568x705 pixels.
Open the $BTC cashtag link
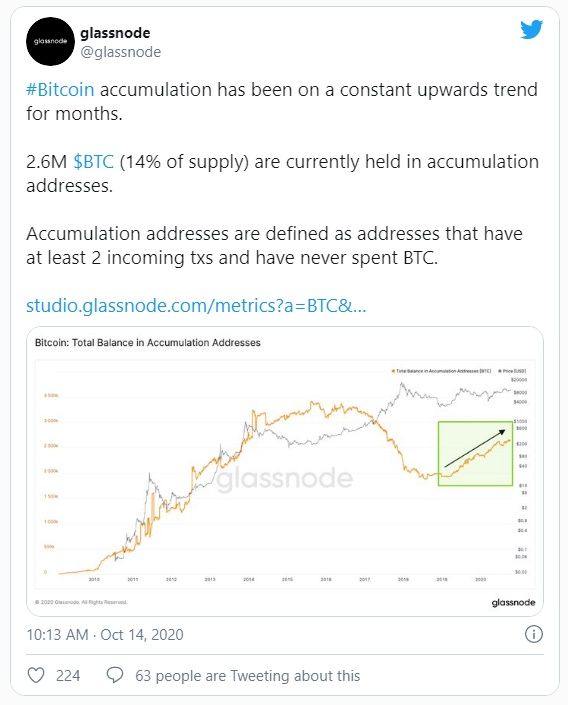94,161
